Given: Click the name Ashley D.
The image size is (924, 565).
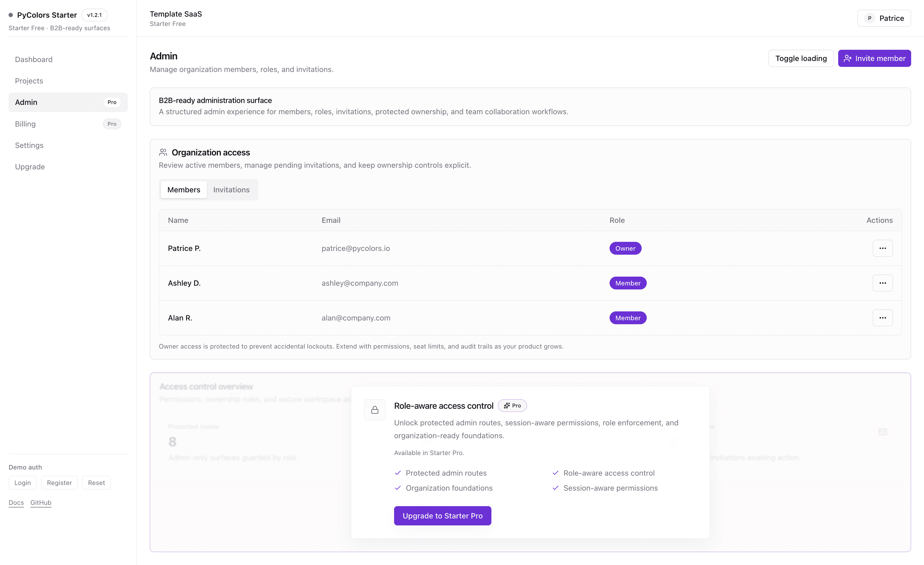Looking at the screenshot, I should pos(184,283).
